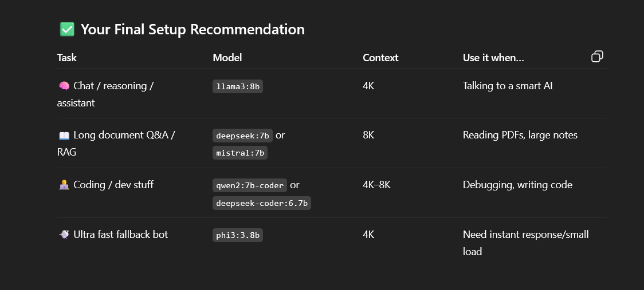Click the Context column header
The height and width of the screenshot is (290, 644).
coord(380,58)
